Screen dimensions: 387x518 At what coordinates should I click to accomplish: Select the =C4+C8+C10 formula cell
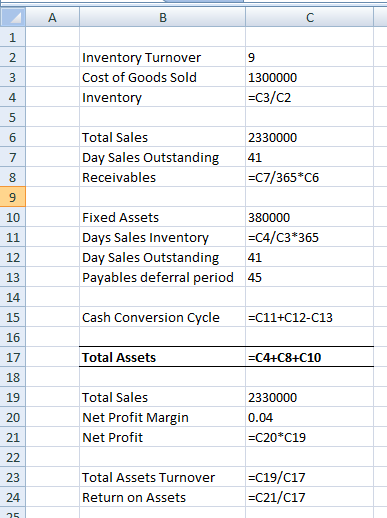point(310,357)
